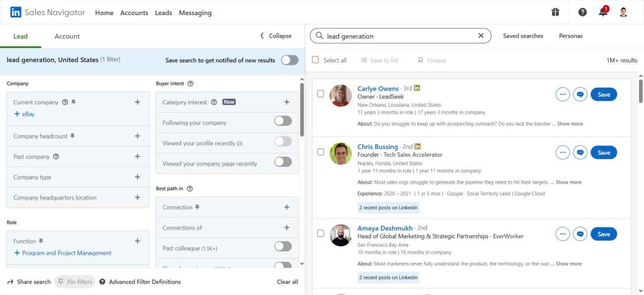
Task: Expand the Company headcount filter
Action: pos(138,136)
